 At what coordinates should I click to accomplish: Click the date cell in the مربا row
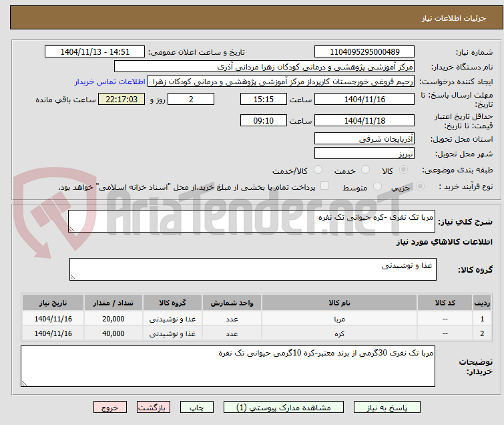[53, 319]
